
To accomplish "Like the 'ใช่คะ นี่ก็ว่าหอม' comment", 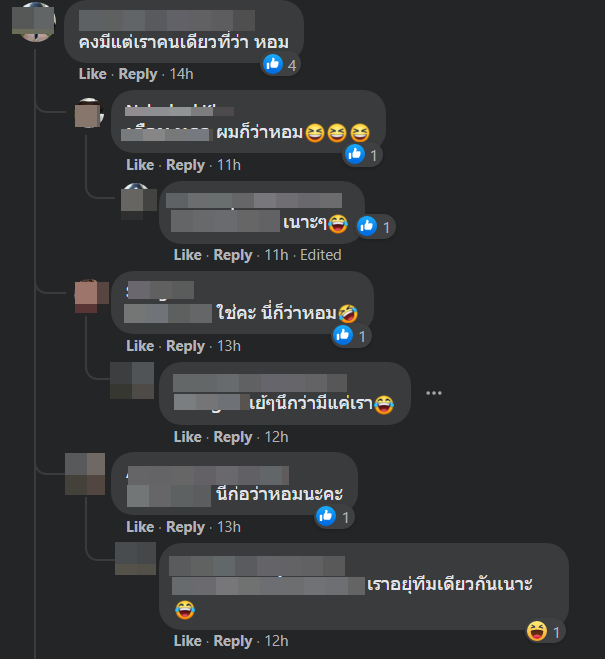I will (140, 346).
